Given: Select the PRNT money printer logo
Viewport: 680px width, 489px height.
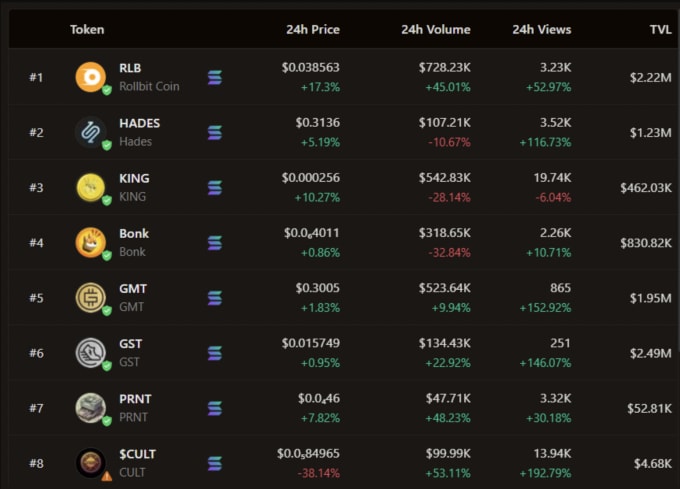Looking at the screenshot, I should click(91, 408).
